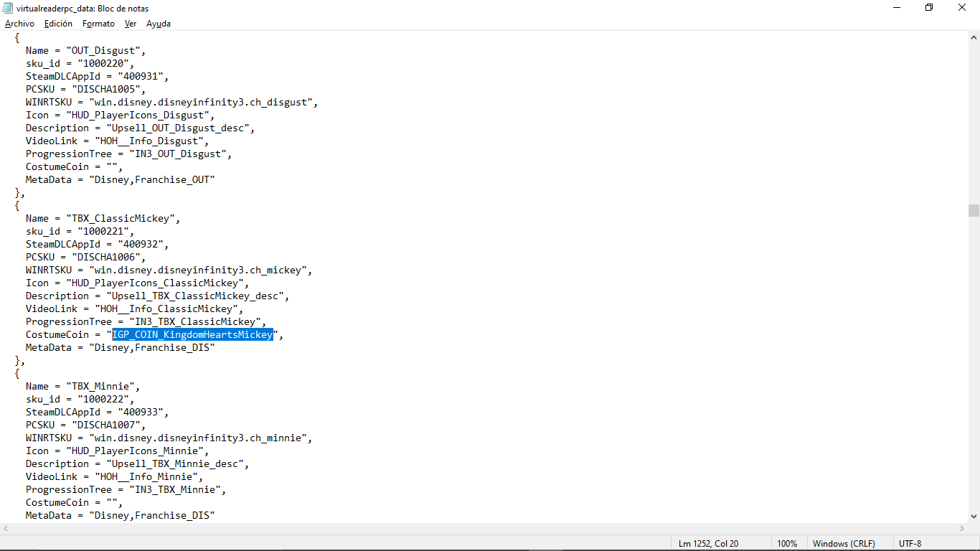Open the Edición menu
The image size is (980, 551).
pyautogui.click(x=58, y=24)
